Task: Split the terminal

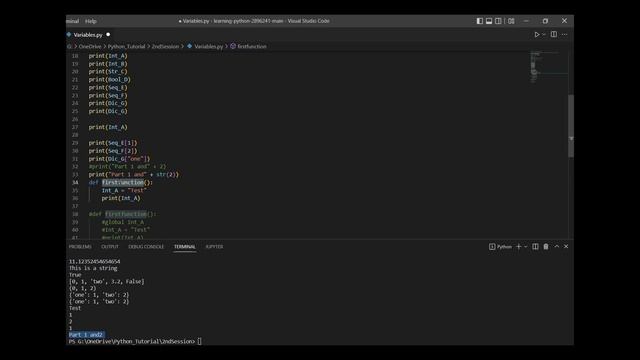Action: click(535, 247)
